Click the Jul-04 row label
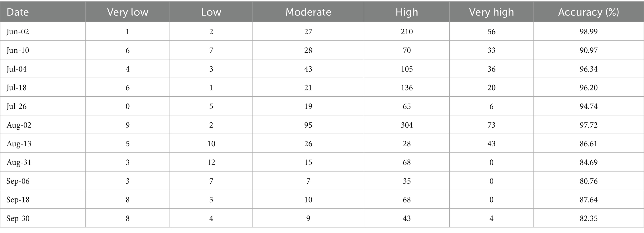The width and height of the screenshot is (644, 233). [17, 69]
